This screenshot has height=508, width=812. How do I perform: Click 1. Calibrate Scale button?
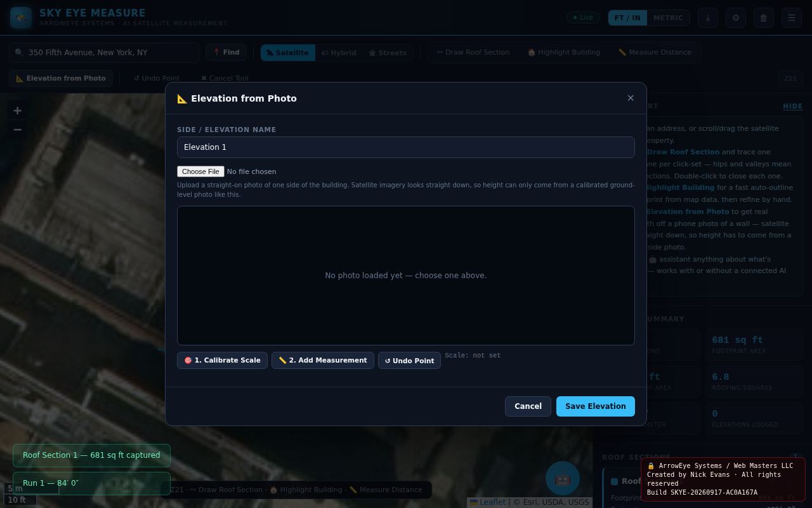coord(222,360)
